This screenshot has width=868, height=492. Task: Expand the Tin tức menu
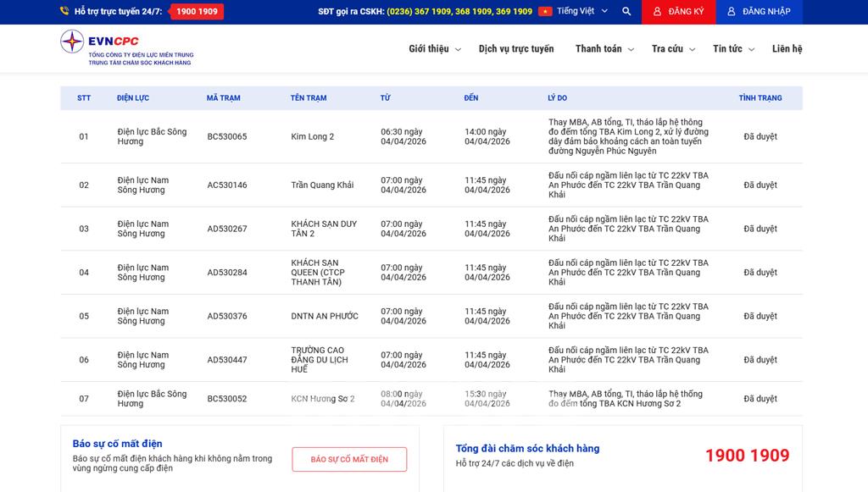tap(732, 49)
